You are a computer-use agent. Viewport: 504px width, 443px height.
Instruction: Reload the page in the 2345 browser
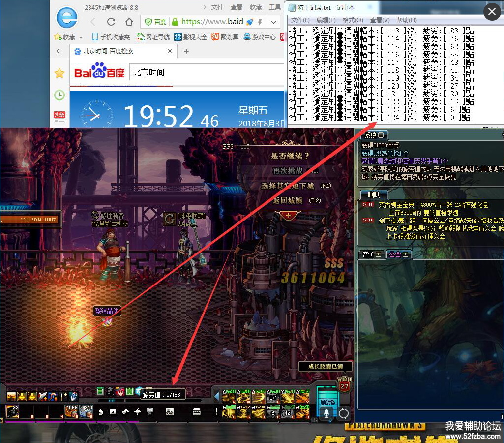(x=111, y=22)
